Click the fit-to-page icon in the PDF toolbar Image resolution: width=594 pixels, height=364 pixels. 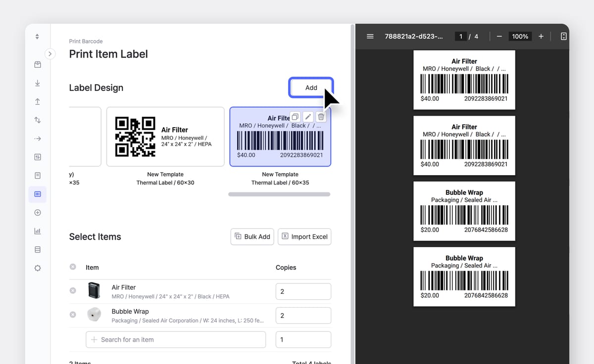[563, 36]
